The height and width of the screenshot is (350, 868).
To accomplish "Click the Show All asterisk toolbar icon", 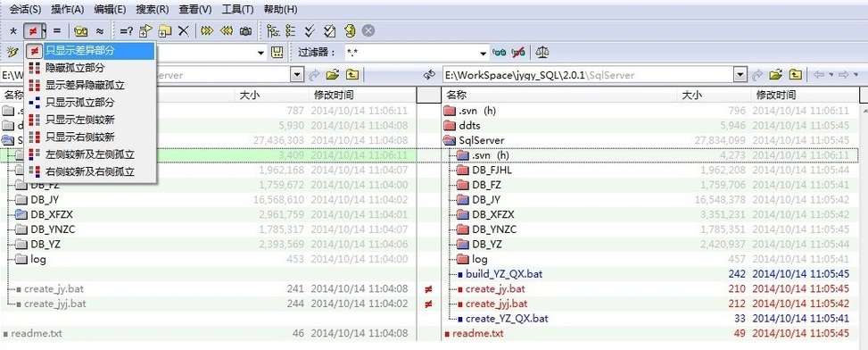I will point(13,31).
